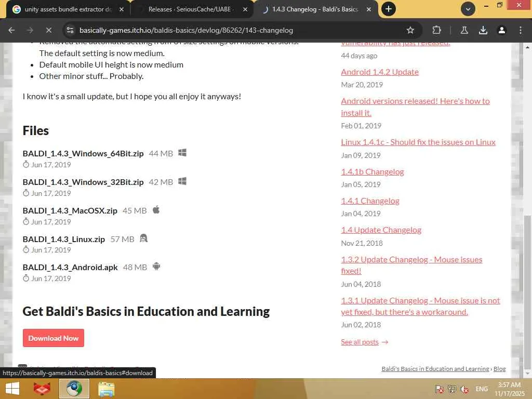
Task: Open a new browser tab
Action: click(x=389, y=9)
